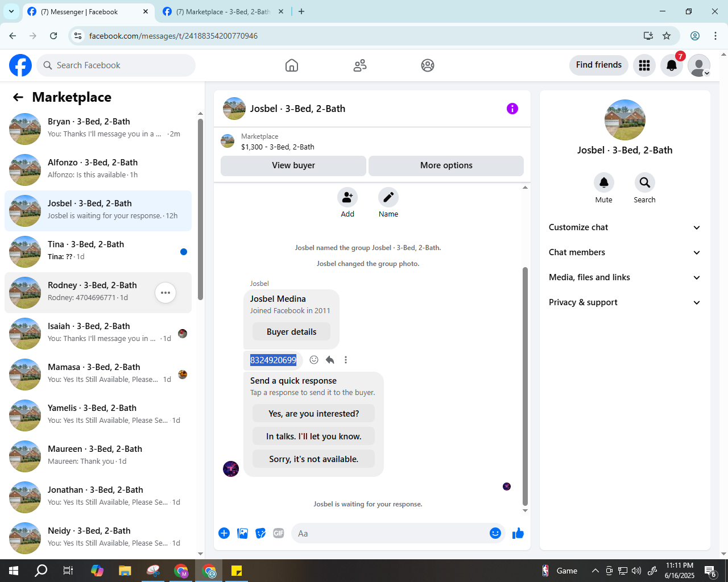This screenshot has height=582, width=728.
Task: Click the chat messages scrollbar
Action: pos(525,386)
